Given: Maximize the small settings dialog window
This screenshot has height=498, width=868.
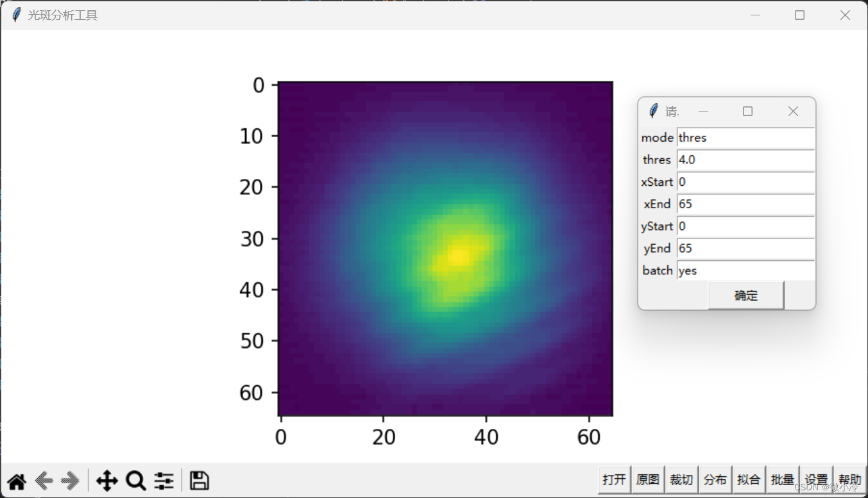Looking at the screenshot, I should (x=747, y=112).
